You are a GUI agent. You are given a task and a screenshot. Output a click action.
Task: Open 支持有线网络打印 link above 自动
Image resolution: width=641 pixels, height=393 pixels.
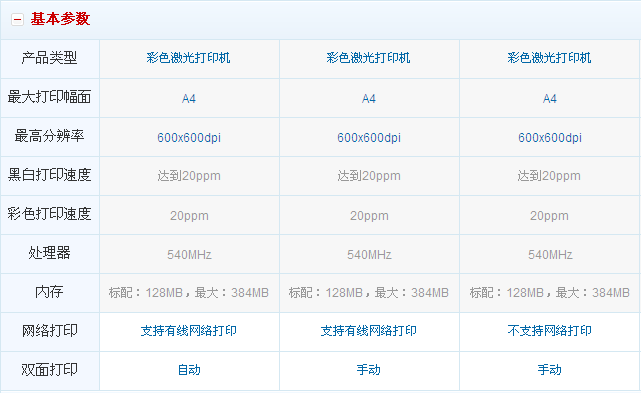click(189, 331)
